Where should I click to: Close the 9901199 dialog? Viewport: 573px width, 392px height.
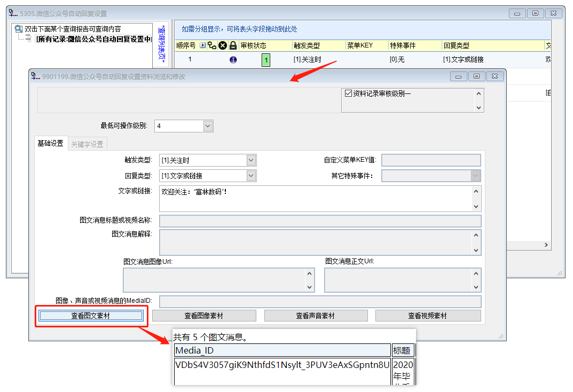(495, 76)
